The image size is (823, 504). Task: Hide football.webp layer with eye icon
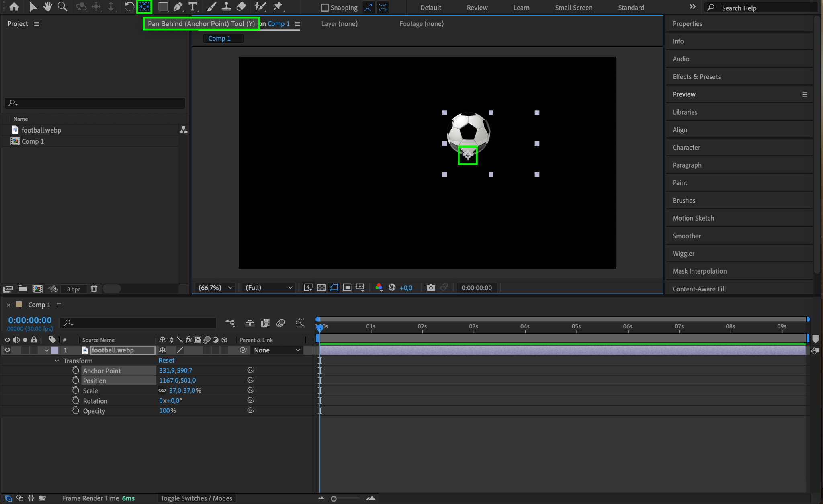click(x=7, y=350)
